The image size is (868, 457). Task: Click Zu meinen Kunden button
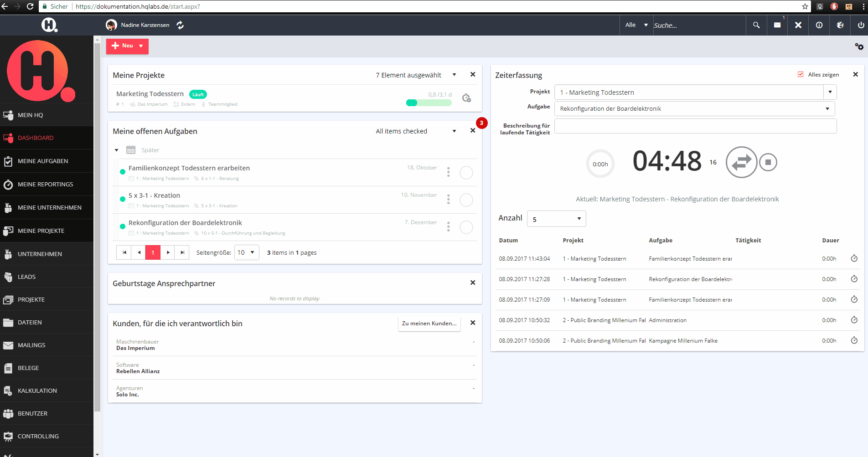[x=429, y=323]
